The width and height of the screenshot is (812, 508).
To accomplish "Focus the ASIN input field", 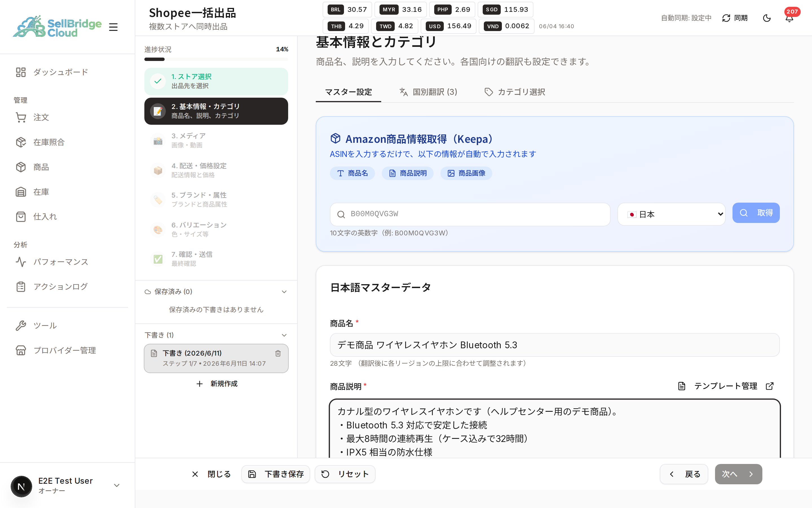I will coord(470,214).
